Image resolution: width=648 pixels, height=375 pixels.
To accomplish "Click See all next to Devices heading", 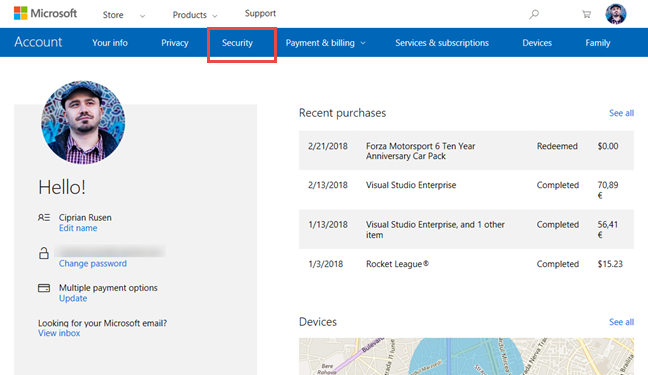I will [x=621, y=322].
